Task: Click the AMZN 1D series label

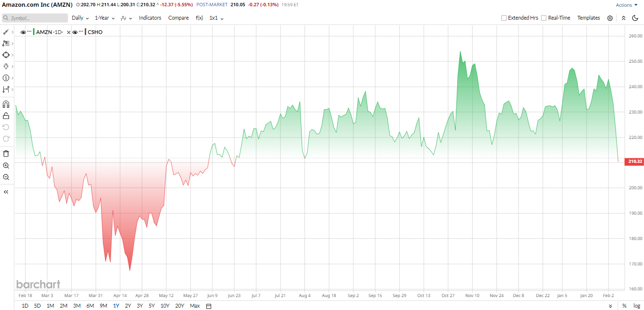Action: 50,32
